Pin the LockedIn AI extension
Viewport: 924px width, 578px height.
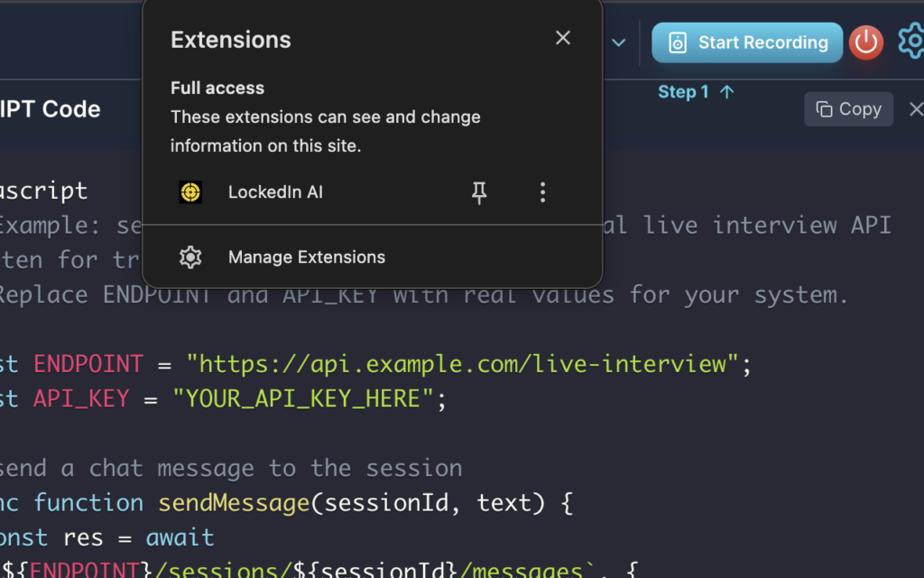tap(479, 191)
